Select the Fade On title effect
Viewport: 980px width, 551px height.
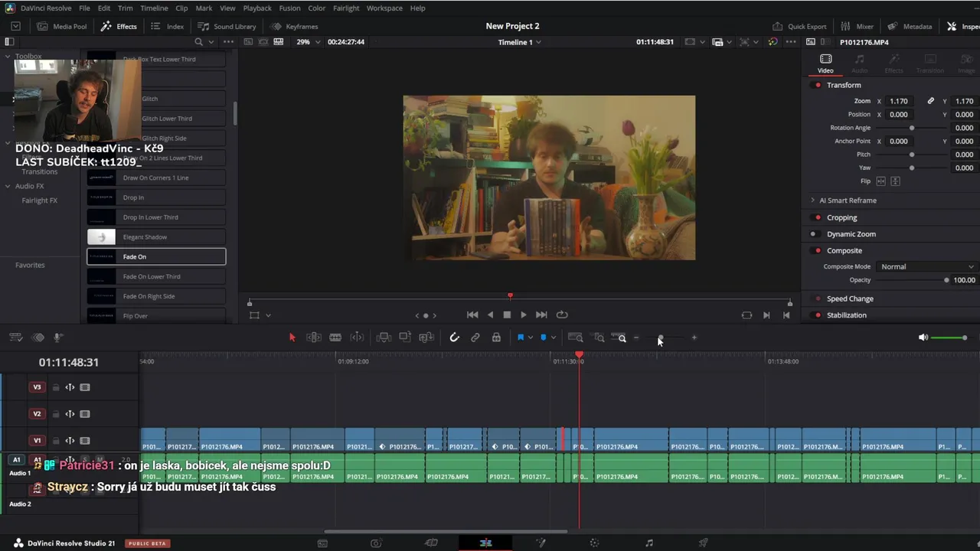(156, 256)
